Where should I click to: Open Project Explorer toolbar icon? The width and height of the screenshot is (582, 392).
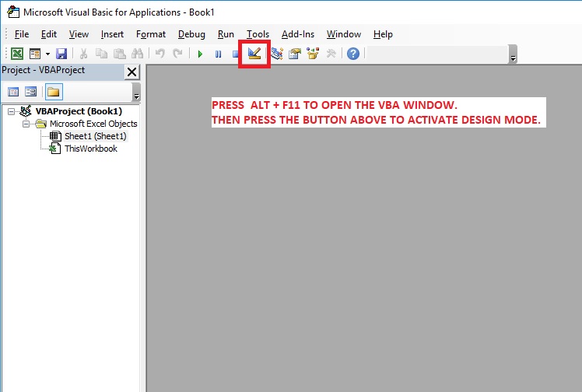coord(277,54)
